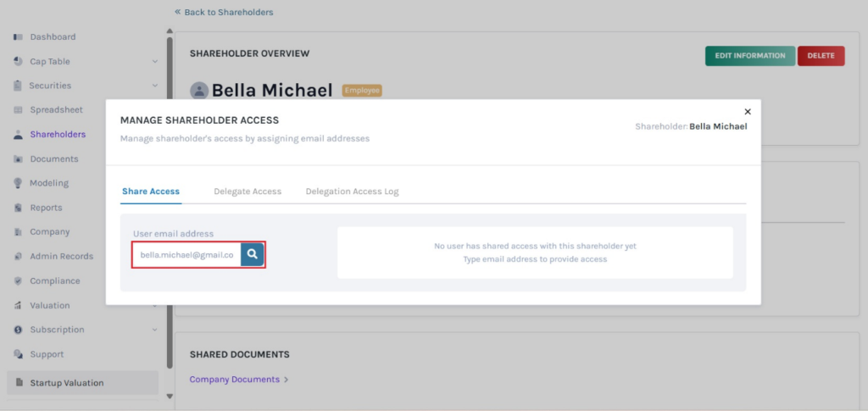This screenshot has height=411, width=868.
Task: Open Company in the sidebar
Action: (x=50, y=232)
